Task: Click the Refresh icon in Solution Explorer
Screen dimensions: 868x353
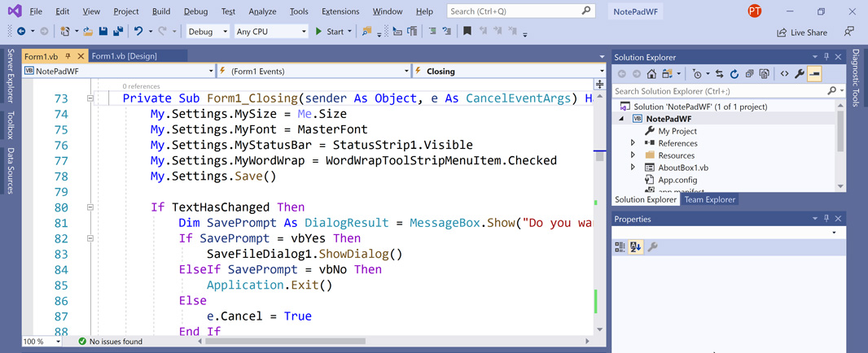Action: tap(734, 74)
